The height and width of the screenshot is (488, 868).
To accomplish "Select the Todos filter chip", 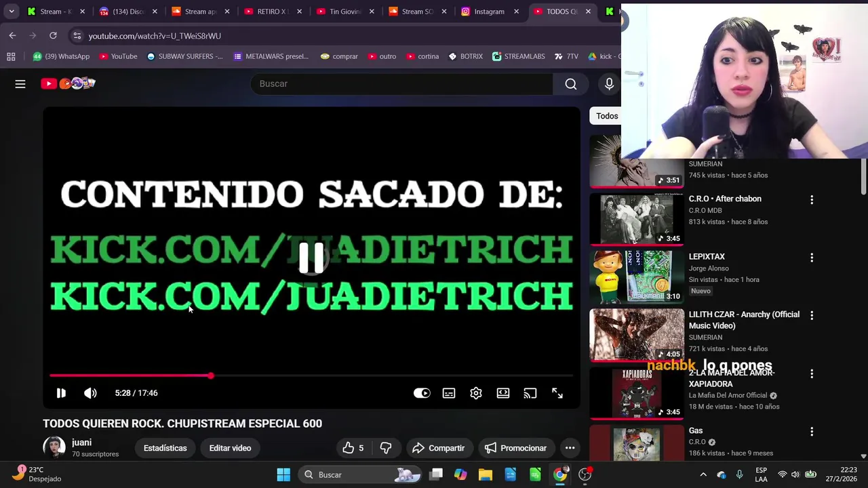I will pyautogui.click(x=607, y=116).
